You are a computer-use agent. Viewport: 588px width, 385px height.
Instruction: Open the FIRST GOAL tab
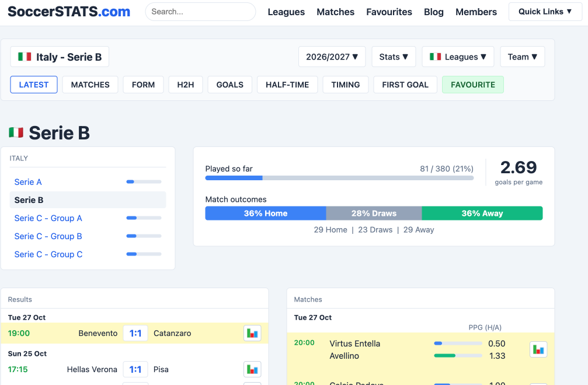[x=405, y=85]
